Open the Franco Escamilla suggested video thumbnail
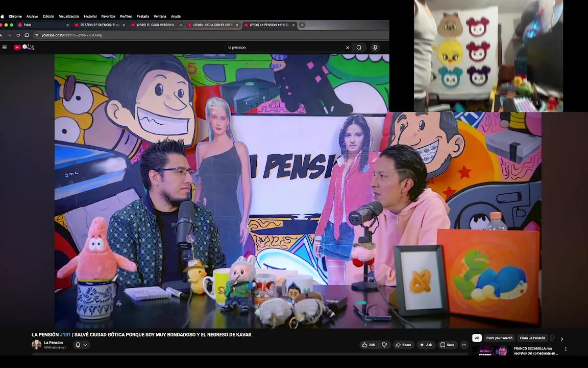Image resolution: width=588 pixels, height=368 pixels. (491, 351)
